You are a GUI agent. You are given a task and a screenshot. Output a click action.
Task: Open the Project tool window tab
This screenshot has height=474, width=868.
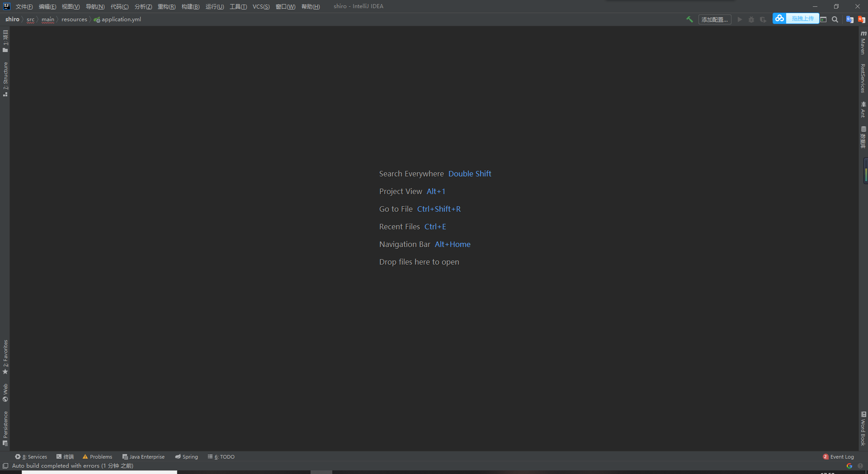pos(5,41)
